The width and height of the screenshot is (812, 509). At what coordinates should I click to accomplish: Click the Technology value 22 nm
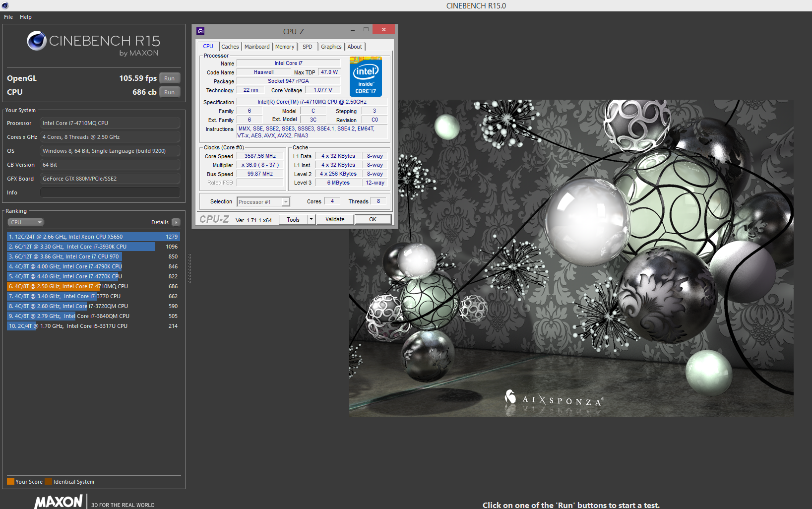click(250, 90)
